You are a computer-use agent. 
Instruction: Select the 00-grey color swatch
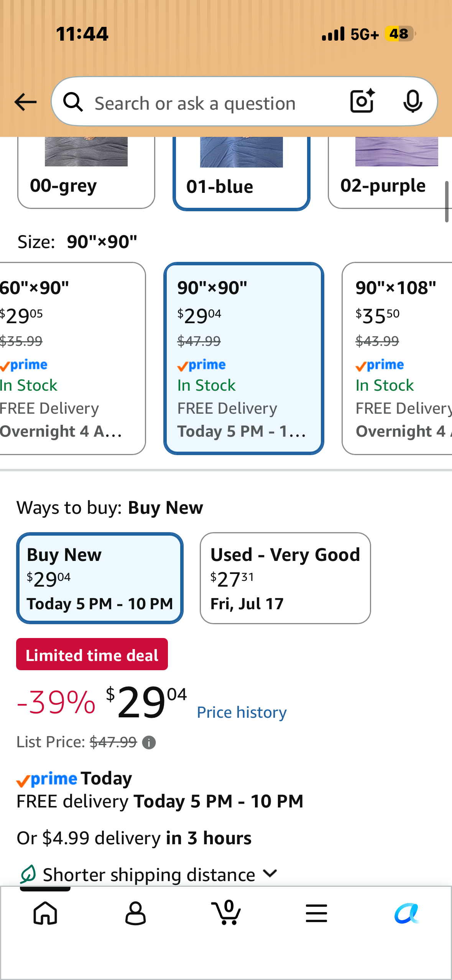pos(86,173)
